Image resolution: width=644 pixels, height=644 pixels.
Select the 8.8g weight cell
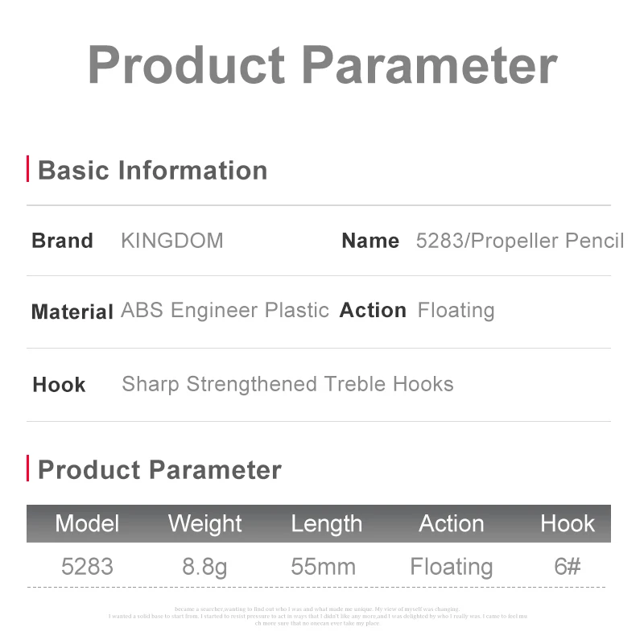coord(204,568)
